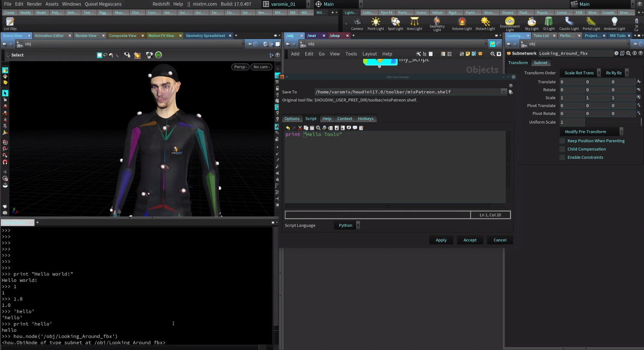Click the Apply button
The height and width of the screenshot is (350, 644).
(x=441, y=240)
